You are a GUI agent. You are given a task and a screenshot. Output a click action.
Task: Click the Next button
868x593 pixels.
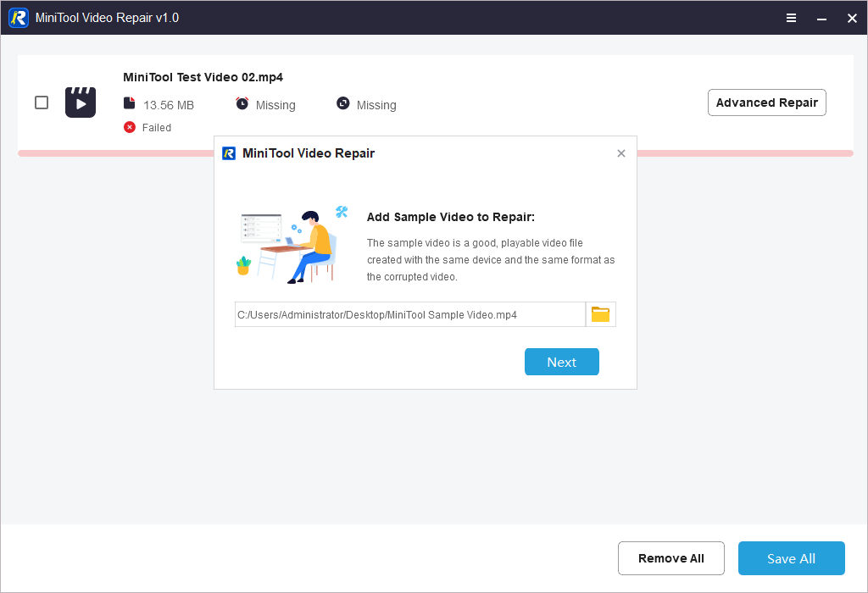561,362
